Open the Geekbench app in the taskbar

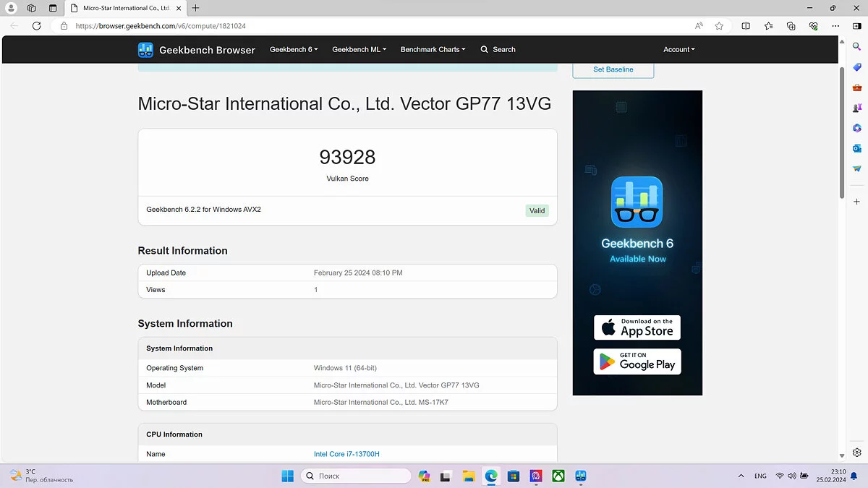[x=581, y=476]
